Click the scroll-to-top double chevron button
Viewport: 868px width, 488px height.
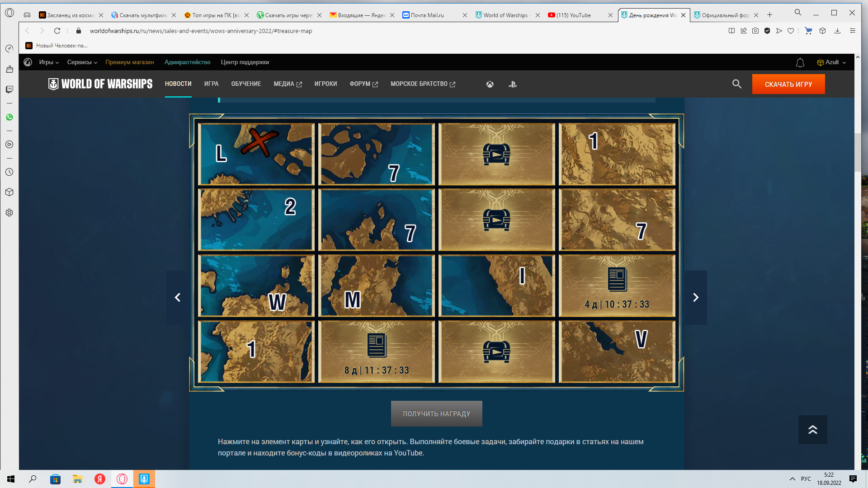click(813, 430)
